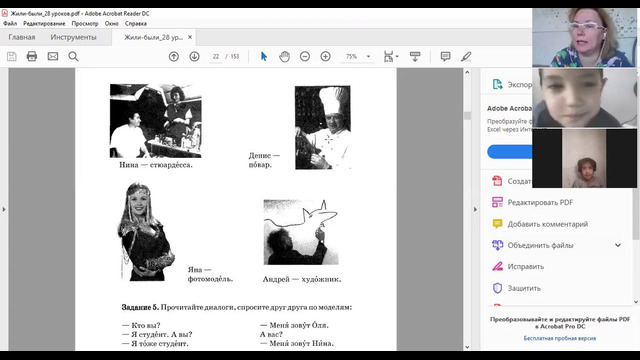The height and width of the screenshot is (360, 640).
Task: Activate the Hand pan tool
Action: [x=284, y=56]
